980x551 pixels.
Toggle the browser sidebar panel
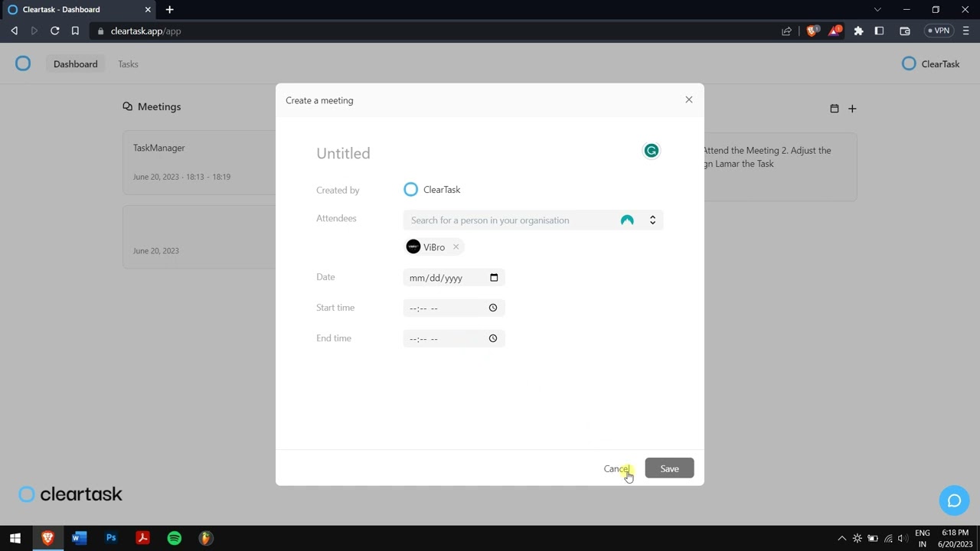[879, 31]
